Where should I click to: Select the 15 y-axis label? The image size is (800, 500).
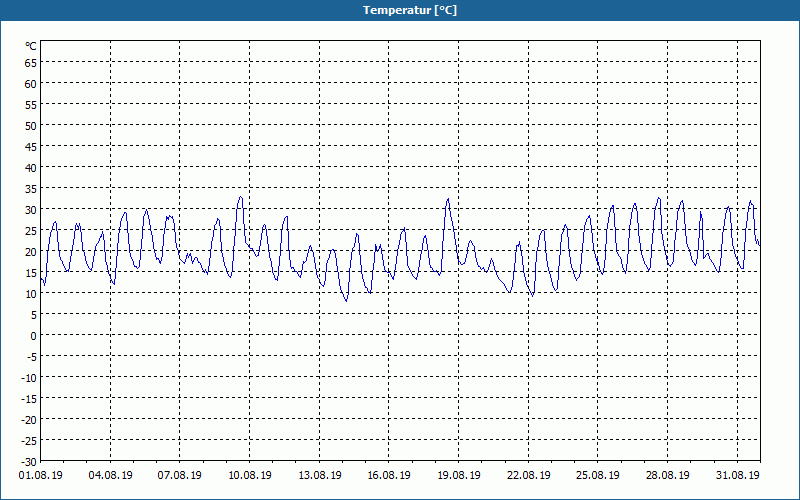(31, 272)
